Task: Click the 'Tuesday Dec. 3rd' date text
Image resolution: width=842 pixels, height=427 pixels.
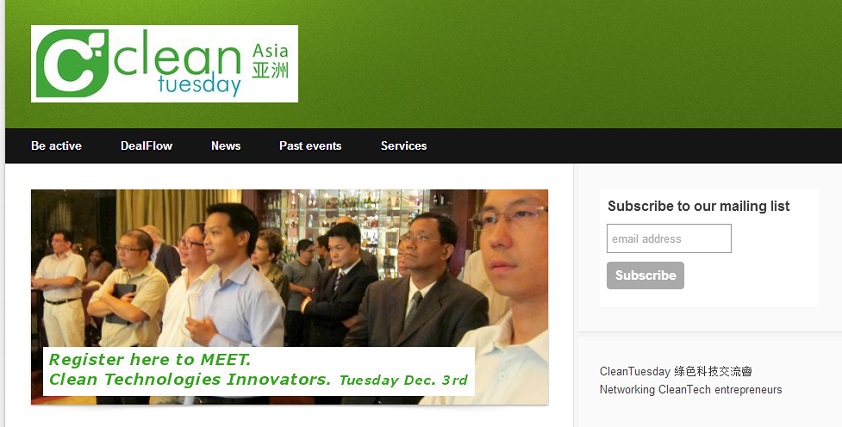Action: [x=403, y=380]
